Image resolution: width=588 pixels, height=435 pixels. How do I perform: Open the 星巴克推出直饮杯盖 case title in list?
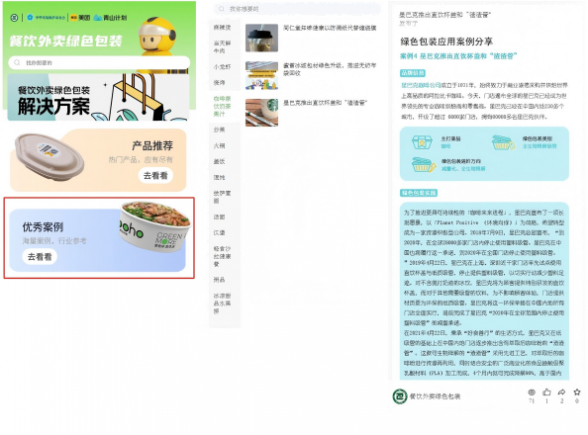325,103
